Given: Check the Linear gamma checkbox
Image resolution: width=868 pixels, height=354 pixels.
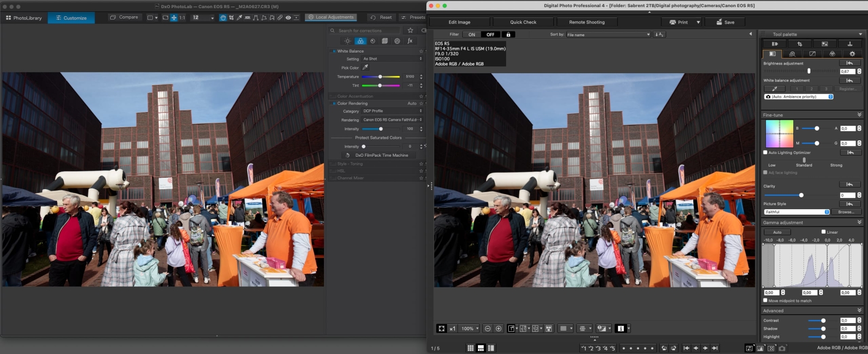Looking at the screenshot, I should [x=824, y=231].
